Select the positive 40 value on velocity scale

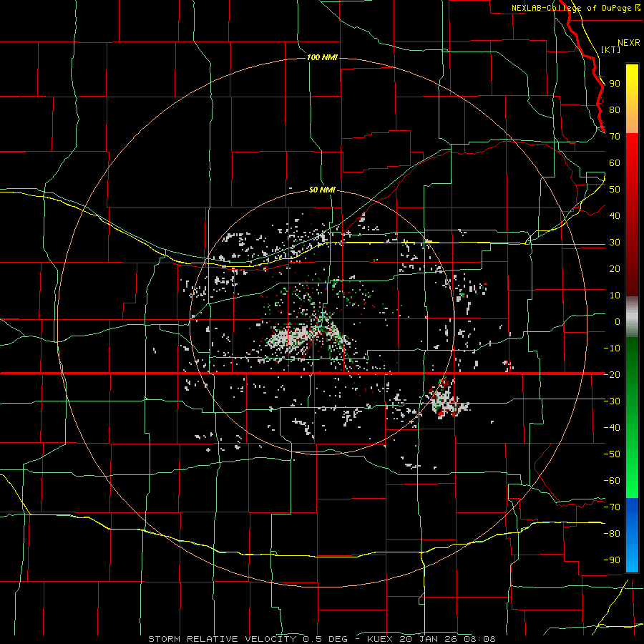coord(615,215)
